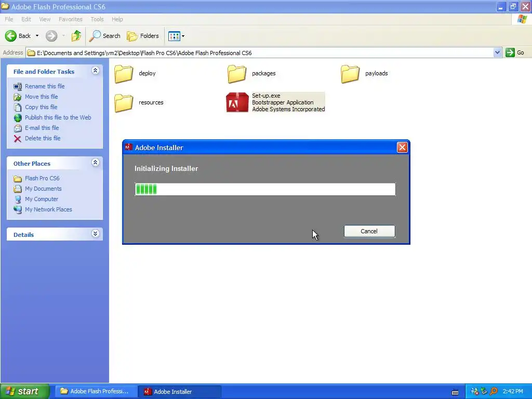Image resolution: width=532 pixels, height=399 pixels.
Task: Go up one folder level icon
Action: coord(76,36)
